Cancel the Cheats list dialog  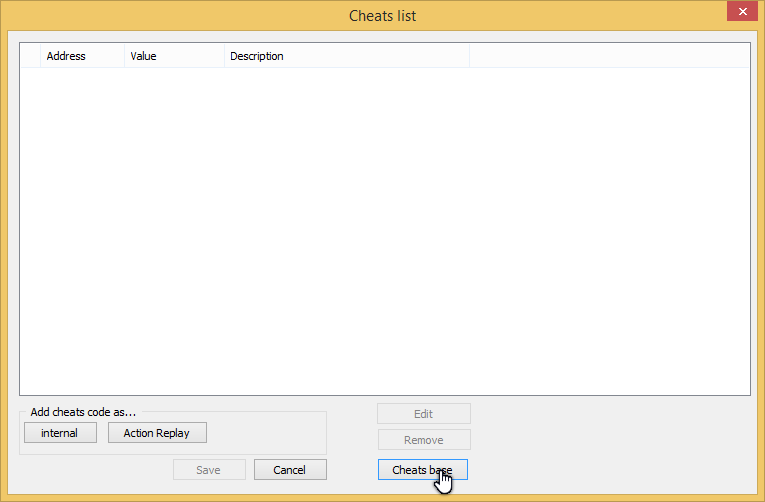click(290, 469)
